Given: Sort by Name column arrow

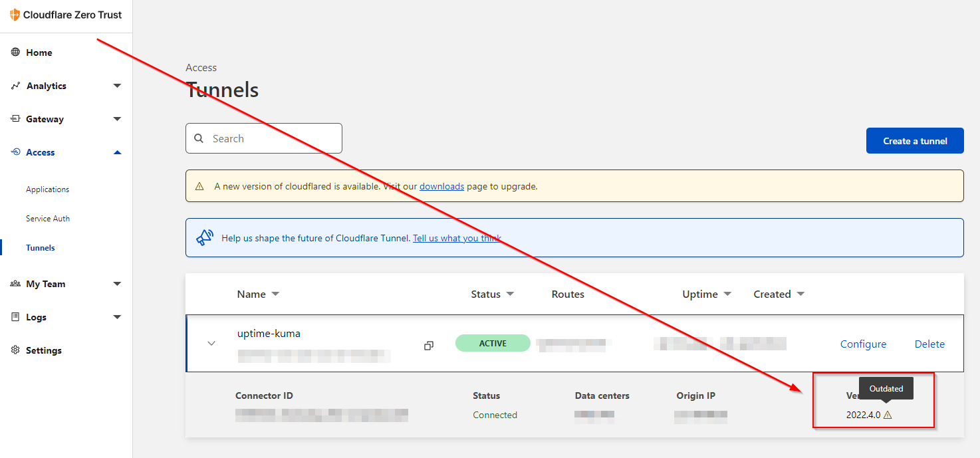Looking at the screenshot, I should [x=275, y=294].
